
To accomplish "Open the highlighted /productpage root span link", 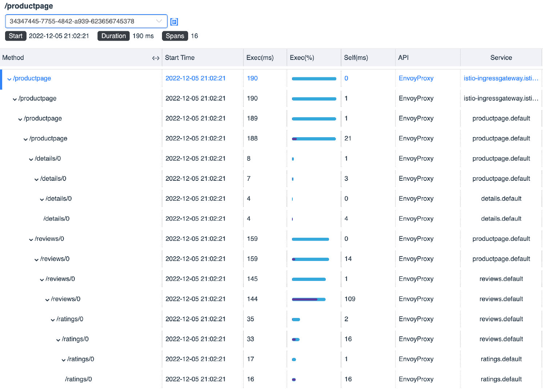I will (x=32, y=78).
